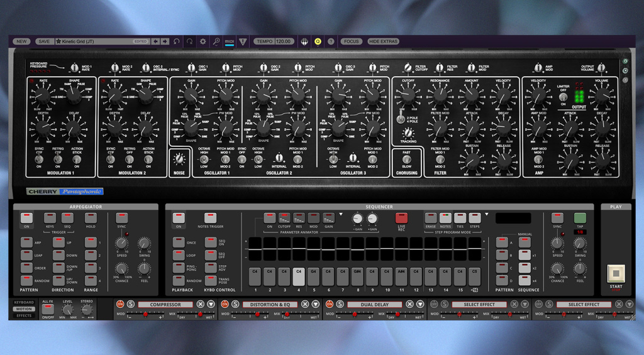Click the magnifier zoom icon

[x=216, y=41]
